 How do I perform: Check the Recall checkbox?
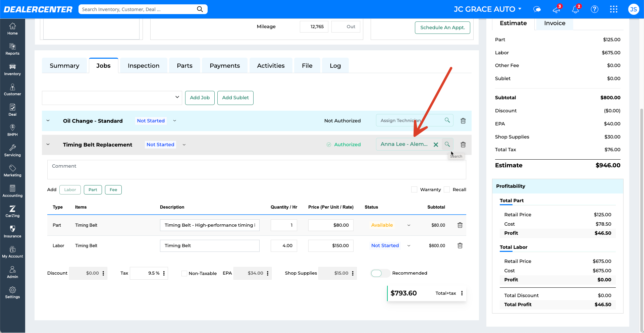tap(447, 189)
